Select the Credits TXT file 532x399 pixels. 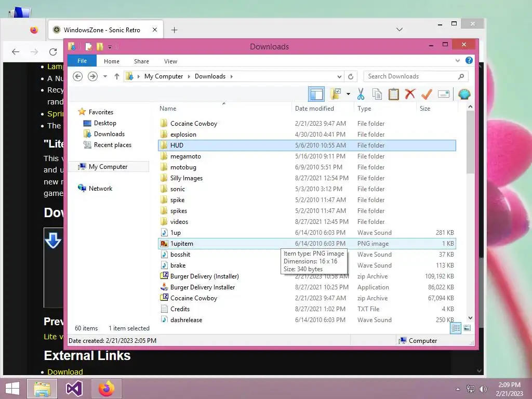pyautogui.click(x=307, y=309)
